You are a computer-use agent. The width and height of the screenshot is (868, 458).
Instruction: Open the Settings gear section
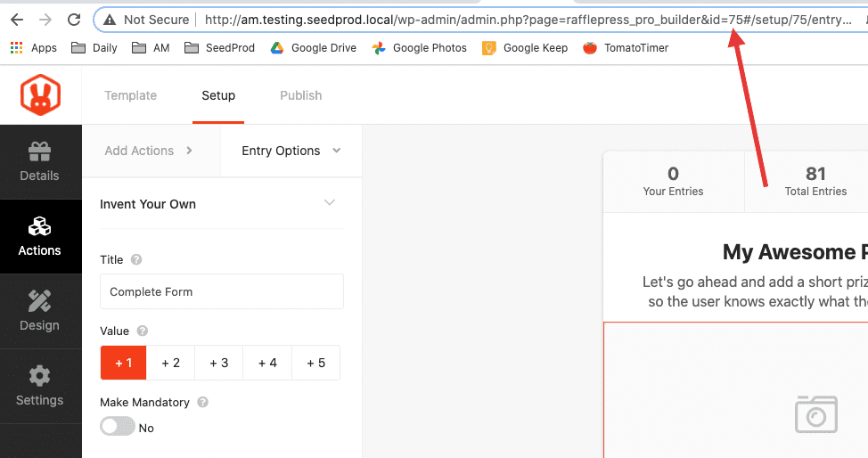40,386
